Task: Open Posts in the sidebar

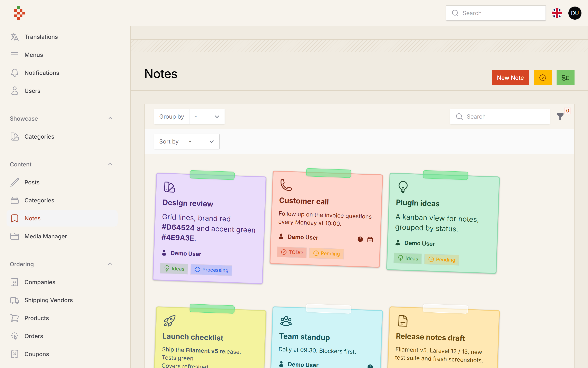Action: pyautogui.click(x=62, y=182)
